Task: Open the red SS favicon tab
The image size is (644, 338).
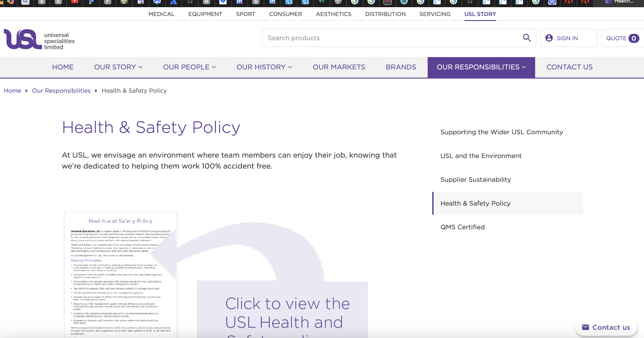Action: click(x=387, y=2)
